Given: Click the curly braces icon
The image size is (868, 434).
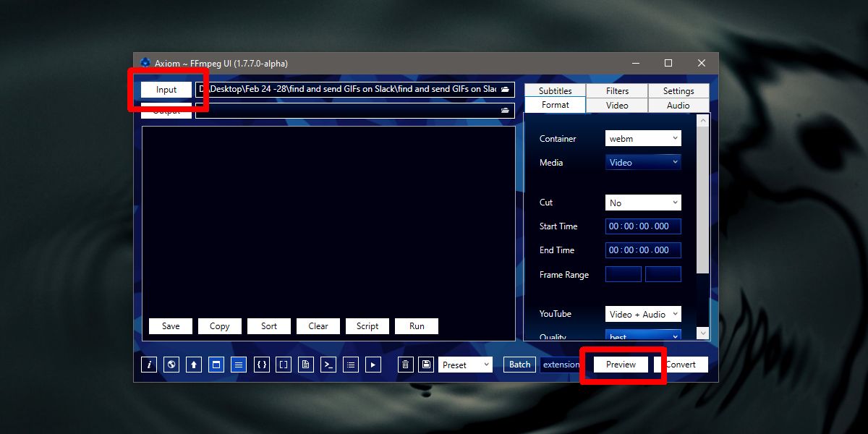Looking at the screenshot, I should [x=262, y=365].
